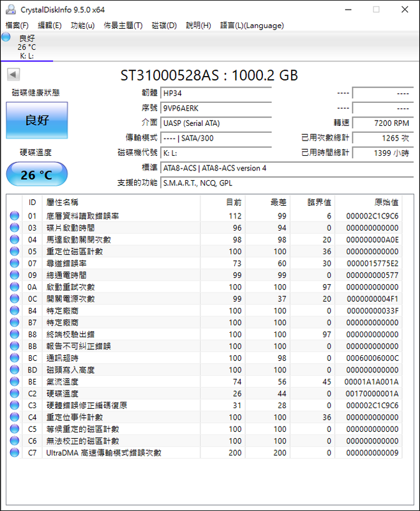Click status orb for attribute C6
Viewport: 420px width, 511px height.
(x=14, y=441)
